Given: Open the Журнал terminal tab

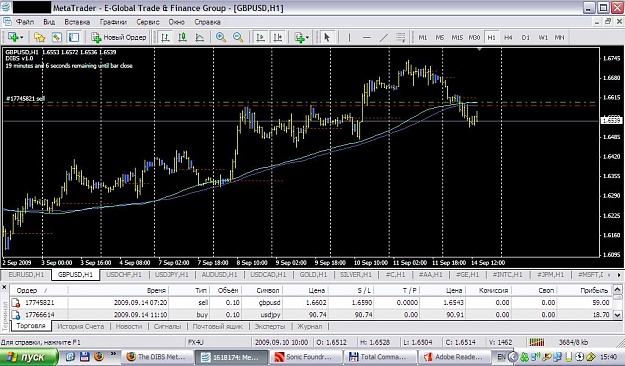Looking at the screenshot, I should (x=310, y=327).
